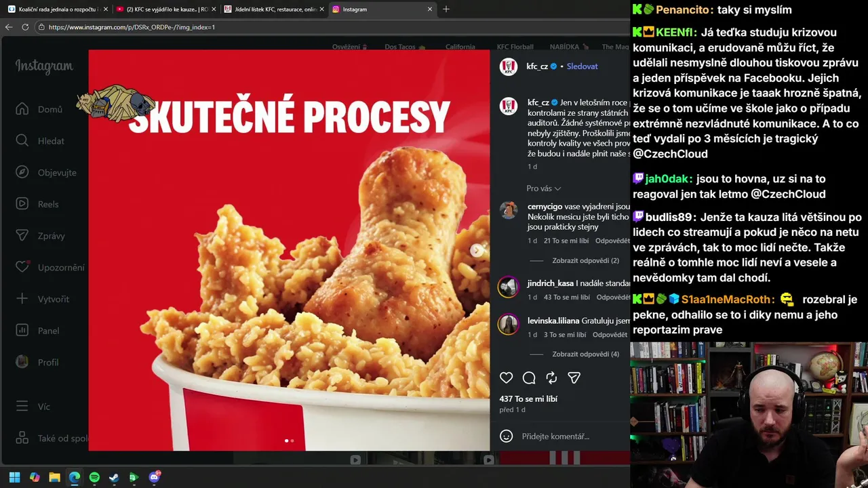Open the Více hamburger menu

tap(33, 407)
